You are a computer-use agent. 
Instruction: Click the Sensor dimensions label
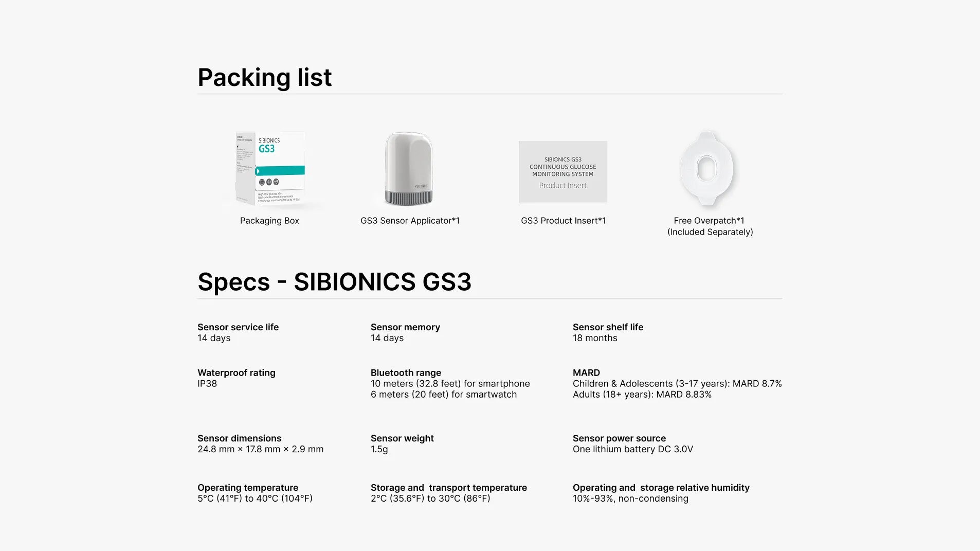[x=239, y=438]
